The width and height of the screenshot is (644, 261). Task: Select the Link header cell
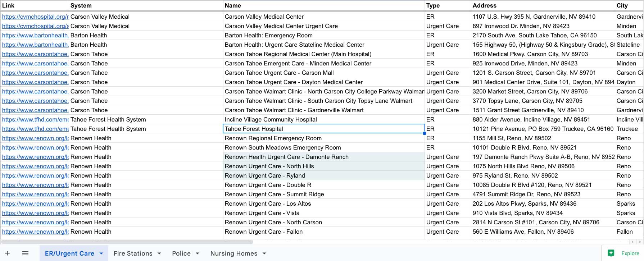click(x=35, y=5)
